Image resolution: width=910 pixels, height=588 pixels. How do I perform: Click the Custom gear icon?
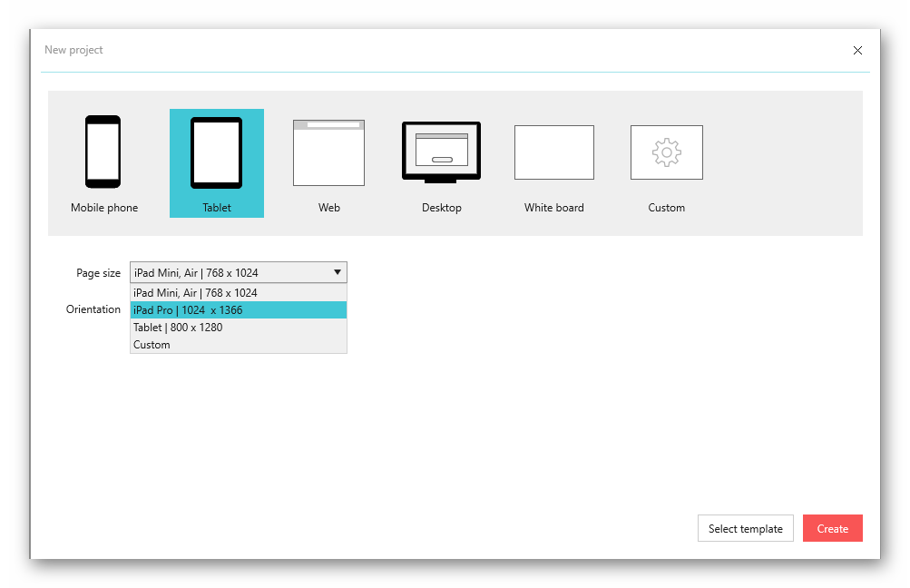(666, 152)
